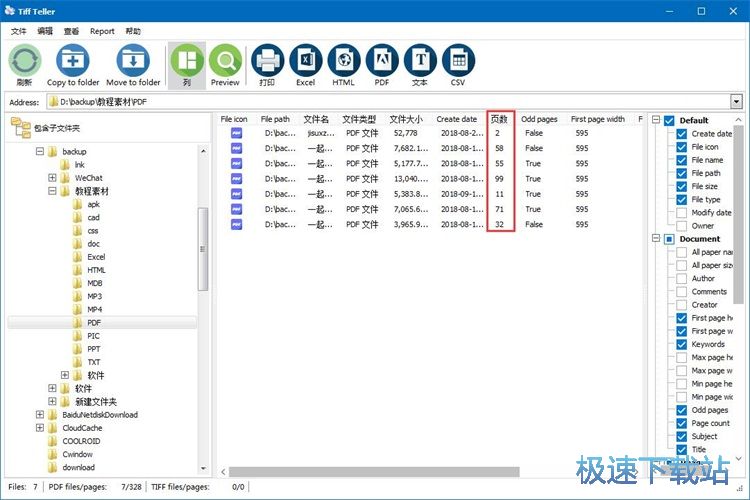Open the Report menu
This screenshot has height=500, width=750.
pos(102,31)
